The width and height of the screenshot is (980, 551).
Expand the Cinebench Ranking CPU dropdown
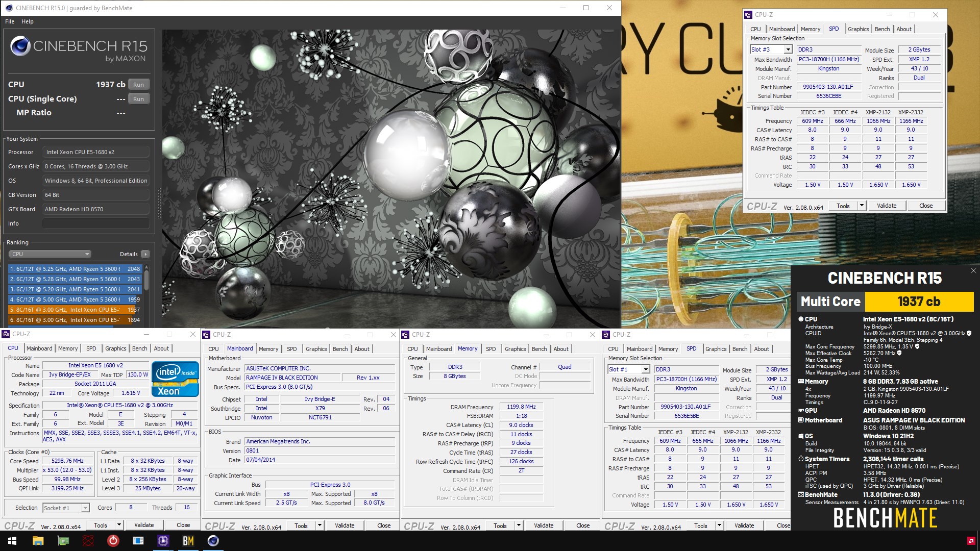[x=50, y=254]
